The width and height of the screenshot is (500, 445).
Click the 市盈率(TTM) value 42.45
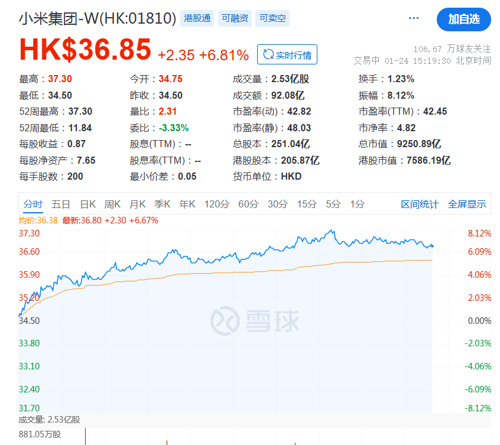point(435,111)
